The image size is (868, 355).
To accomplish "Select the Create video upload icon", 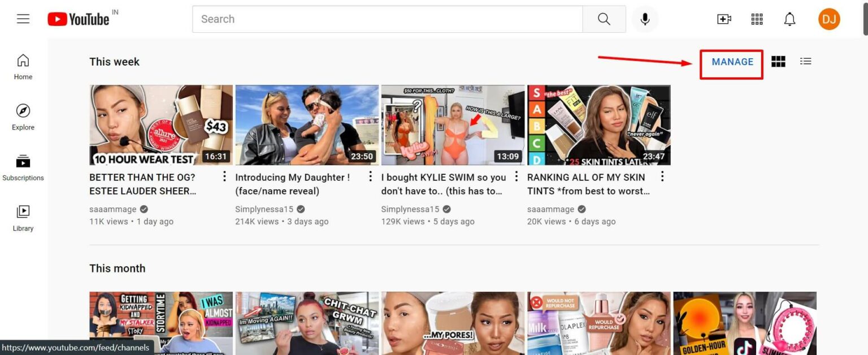I will 724,19.
